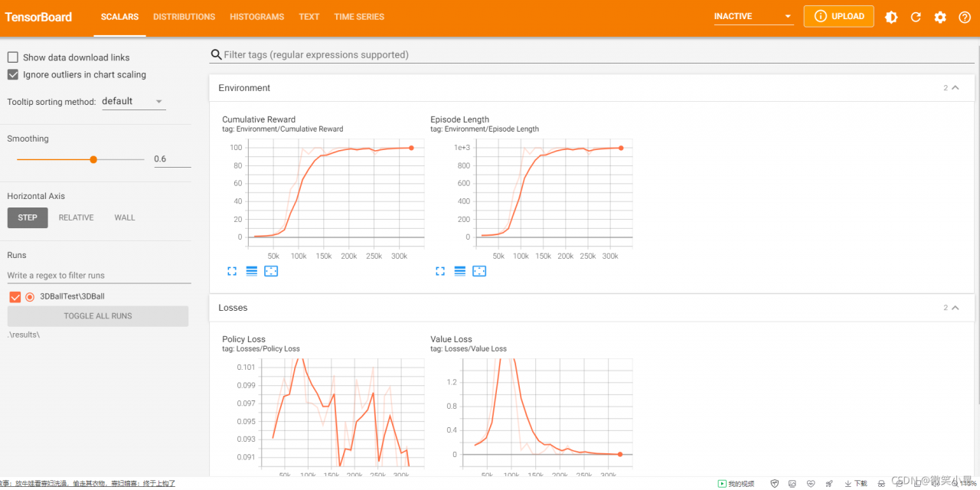Click the Filter tags search field
This screenshot has height=490, width=980.
(x=592, y=54)
